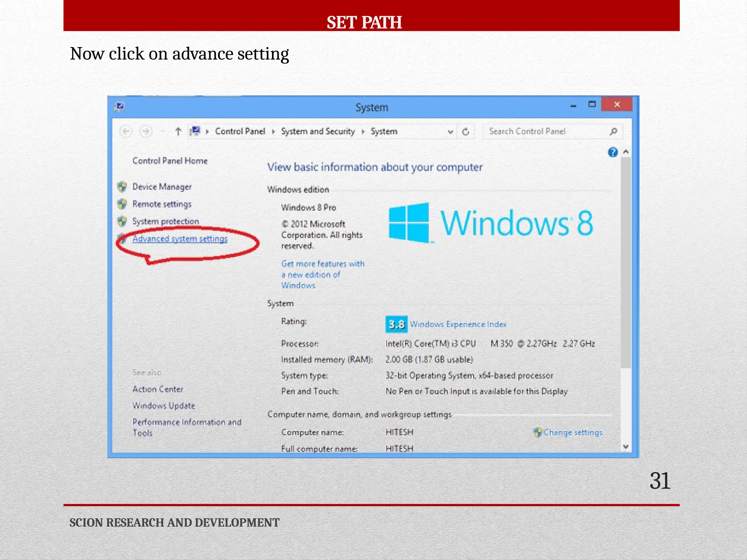Viewport: 747px width, 560px height.
Task: Select System breadcrumb
Action: click(x=384, y=132)
